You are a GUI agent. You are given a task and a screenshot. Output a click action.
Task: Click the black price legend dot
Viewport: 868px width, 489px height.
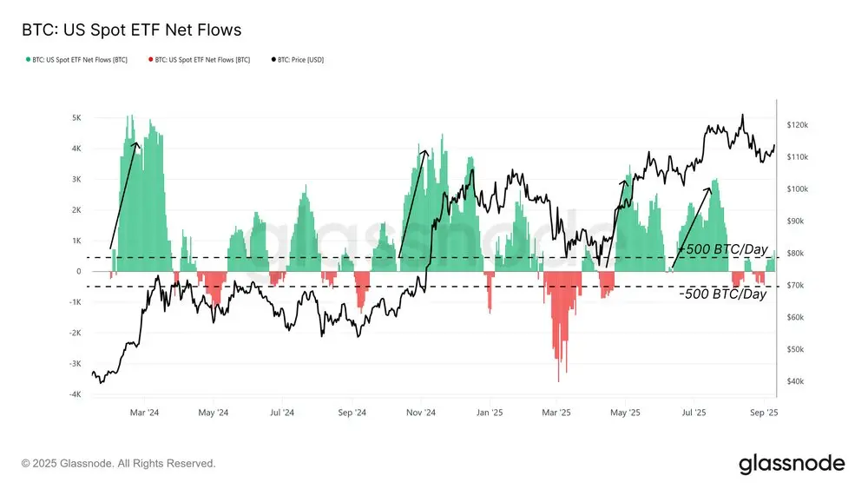click(x=273, y=59)
